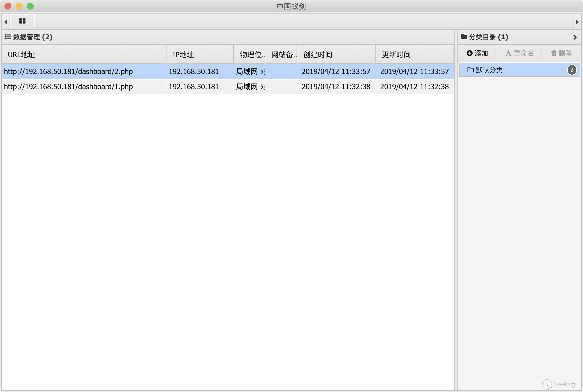Click the 默认分类 count badge showing 2

click(572, 70)
